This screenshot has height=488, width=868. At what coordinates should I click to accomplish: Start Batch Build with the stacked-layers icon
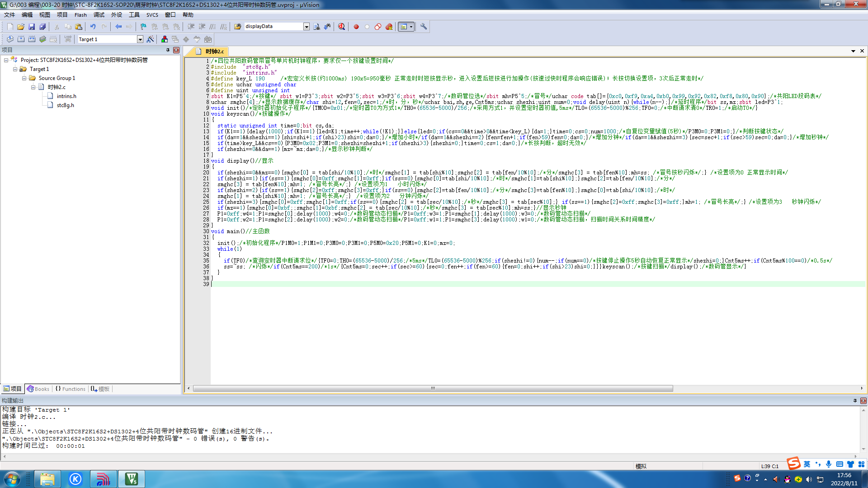[42, 39]
